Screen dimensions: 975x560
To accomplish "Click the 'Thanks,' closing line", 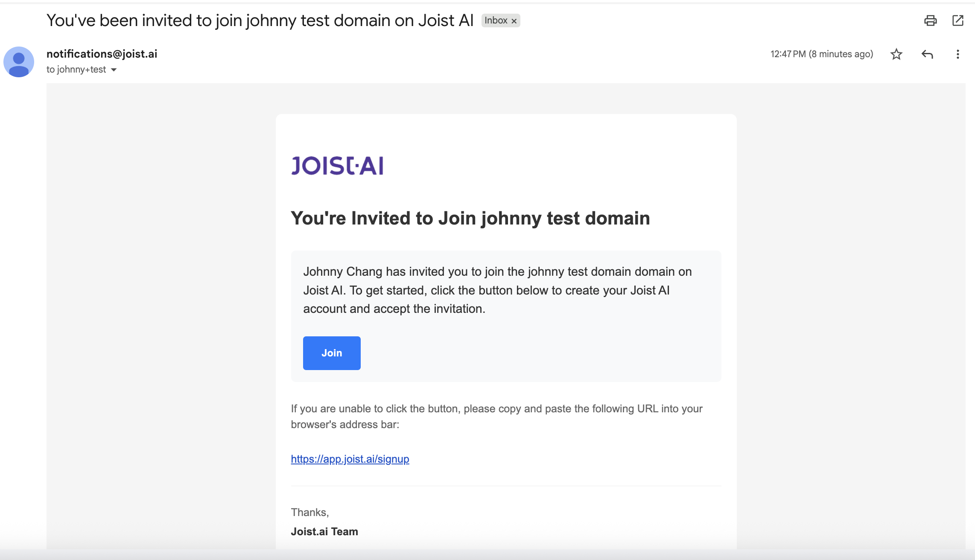I will [310, 512].
